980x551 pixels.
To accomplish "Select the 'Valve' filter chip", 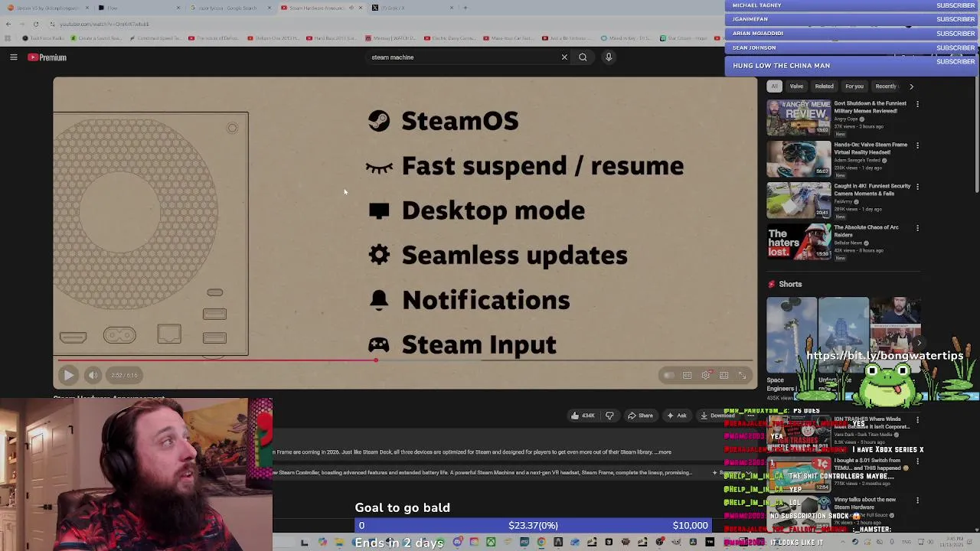I will click(x=796, y=86).
